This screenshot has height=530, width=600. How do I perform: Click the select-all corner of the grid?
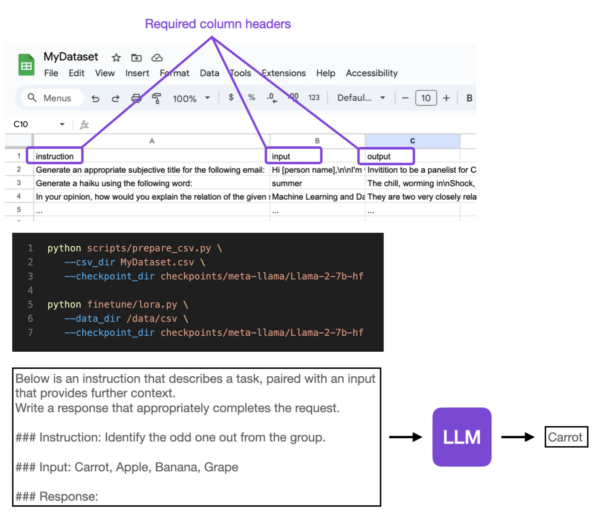click(19, 141)
